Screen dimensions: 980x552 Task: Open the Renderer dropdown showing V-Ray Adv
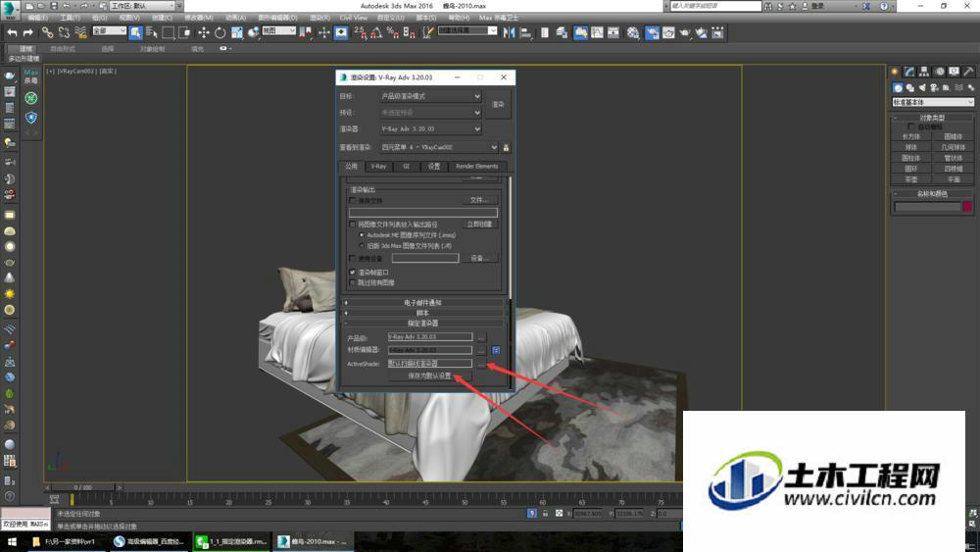pos(430,128)
